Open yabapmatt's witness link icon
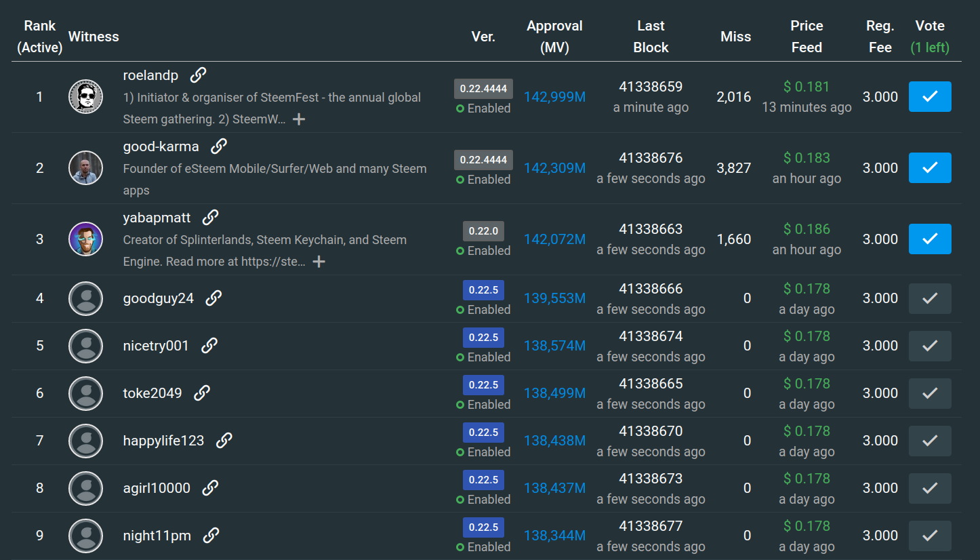This screenshot has height=560, width=980. point(210,217)
